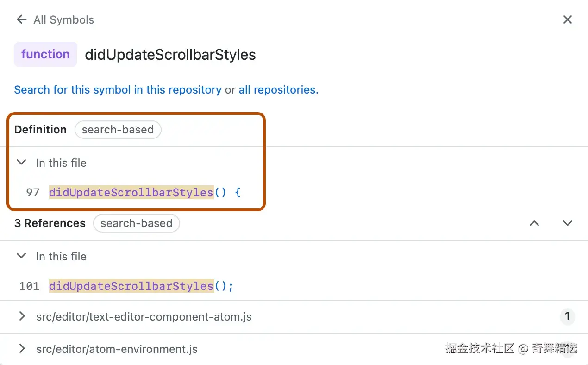Image resolution: width=588 pixels, height=365 pixels.
Task: Click the purple "function" badge
Action: (45, 54)
